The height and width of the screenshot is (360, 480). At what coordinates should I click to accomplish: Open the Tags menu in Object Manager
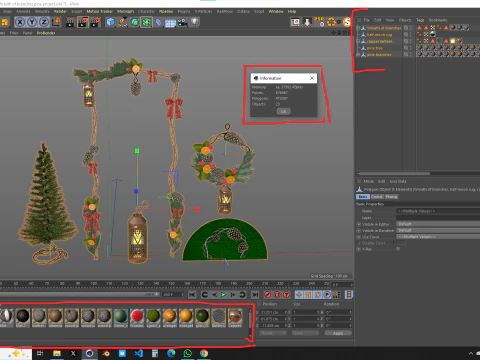(420, 20)
